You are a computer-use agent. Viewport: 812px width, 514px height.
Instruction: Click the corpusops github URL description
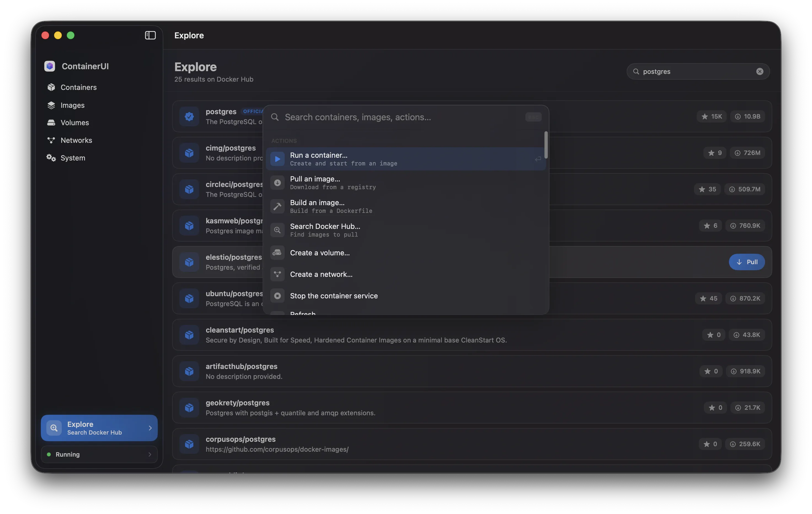pos(277,449)
